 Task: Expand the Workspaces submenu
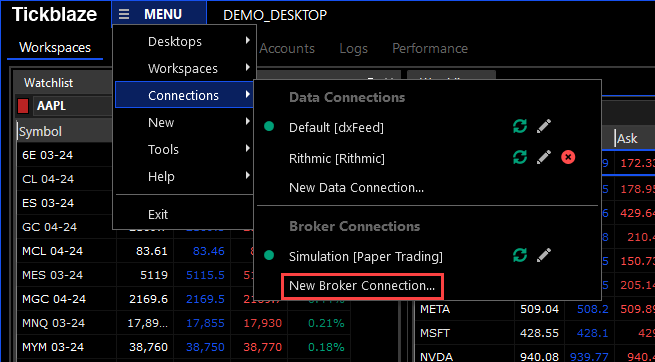tap(184, 68)
